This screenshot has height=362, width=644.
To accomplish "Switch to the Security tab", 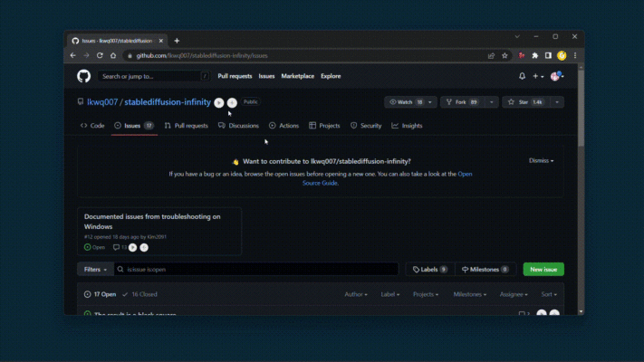I will tap(366, 126).
